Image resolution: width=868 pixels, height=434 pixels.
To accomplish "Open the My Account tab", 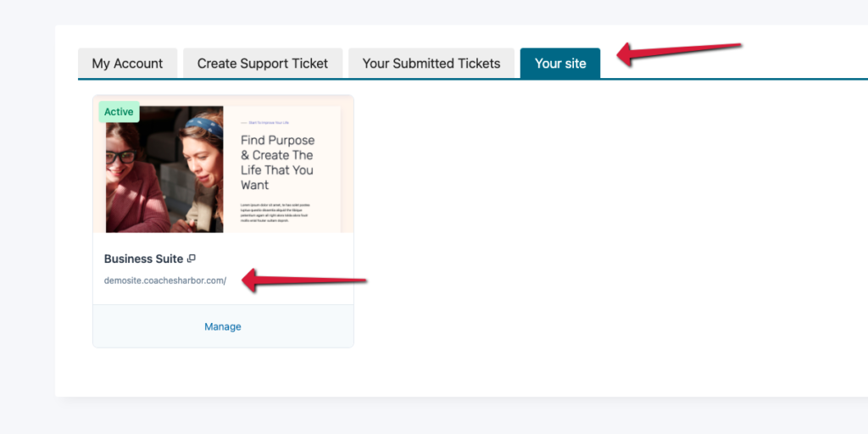I will (127, 64).
